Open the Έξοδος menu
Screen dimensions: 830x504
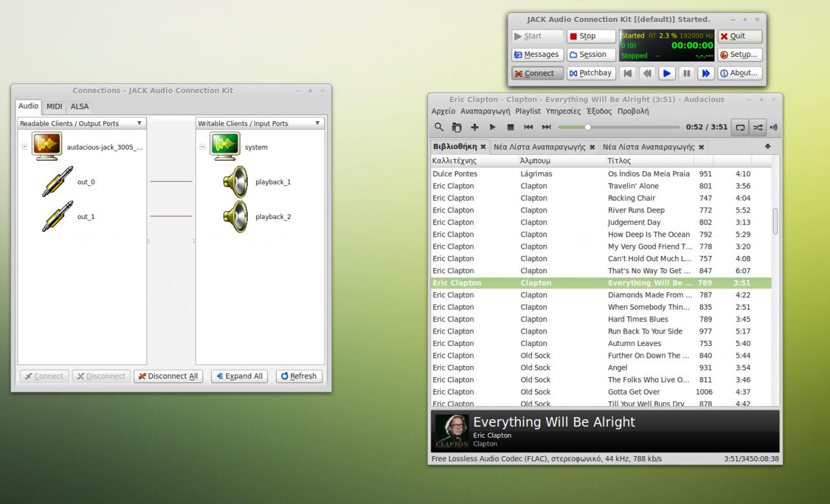599,111
